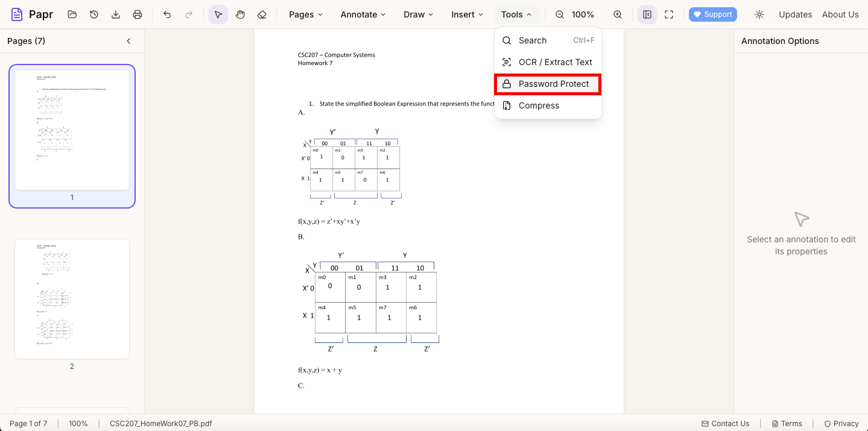Select the Eraser tool
This screenshot has width=868, height=431.
click(x=262, y=14)
